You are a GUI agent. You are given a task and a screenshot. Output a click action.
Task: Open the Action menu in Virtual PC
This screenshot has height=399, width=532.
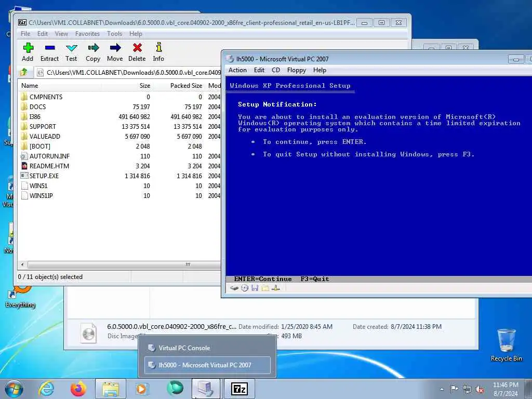[237, 70]
